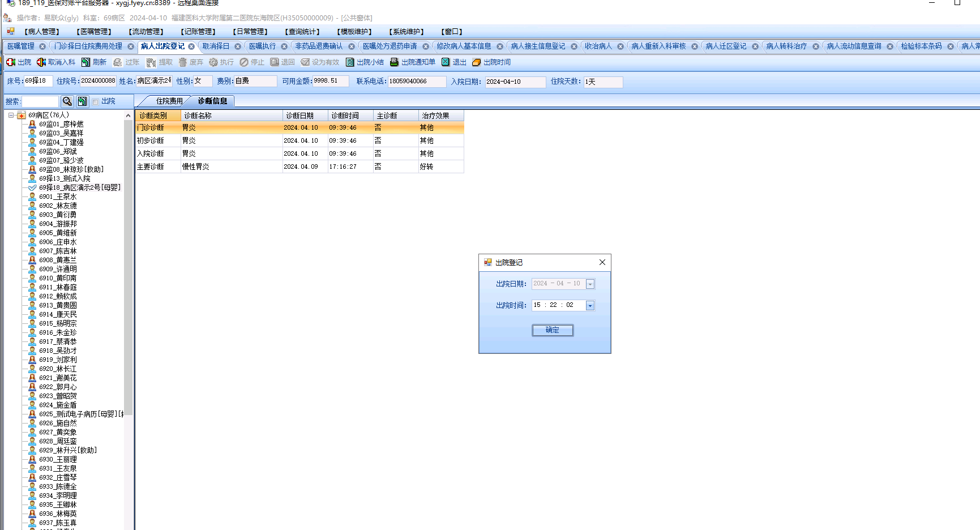Viewport: 980px width, 530px height.
Task: Click the 取消入科 toolbar icon
Action: (41, 62)
